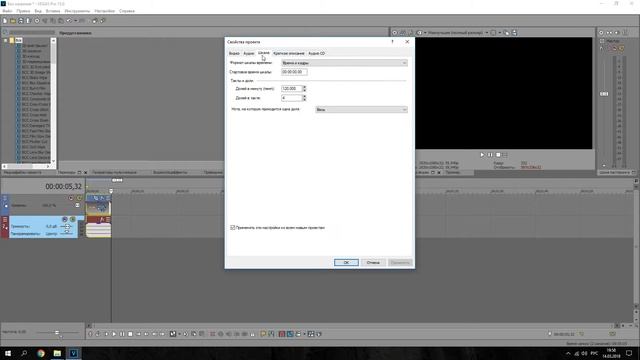Open the Audio CD tab in project properties
The width and height of the screenshot is (640, 360).
click(317, 53)
